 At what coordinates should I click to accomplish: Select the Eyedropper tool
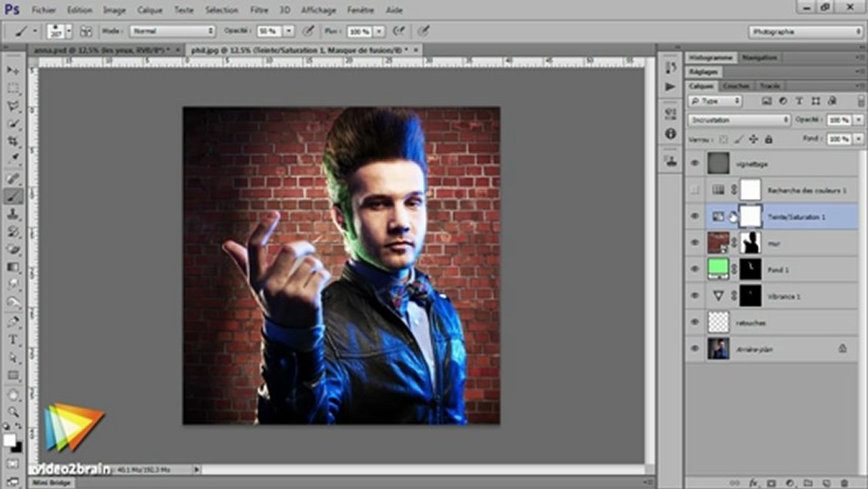(14, 159)
